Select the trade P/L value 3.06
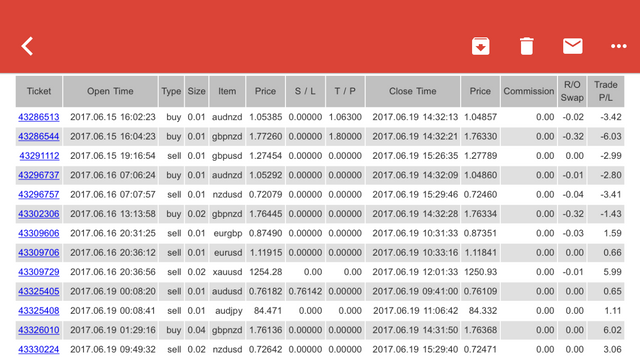The height and width of the screenshot is (360, 640). click(x=612, y=350)
